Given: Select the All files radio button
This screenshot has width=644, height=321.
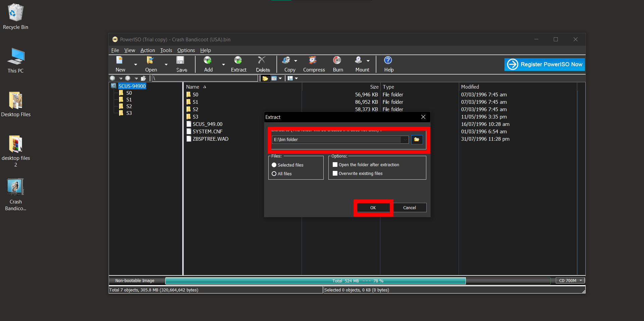Looking at the screenshot, I should 274,174.
